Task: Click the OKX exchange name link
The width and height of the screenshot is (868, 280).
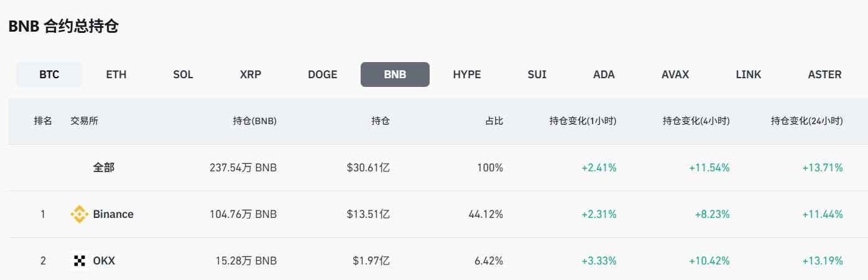Action: click(104, 261)
